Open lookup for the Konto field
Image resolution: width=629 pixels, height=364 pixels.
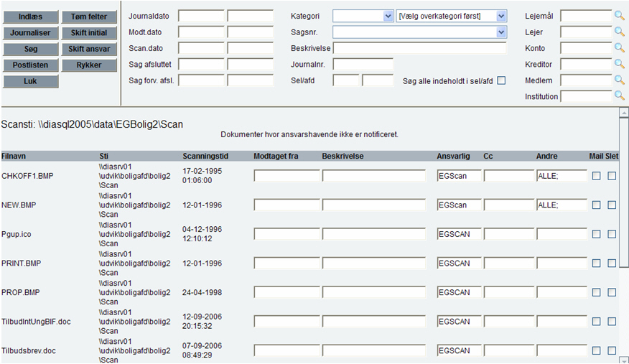[x=620, y=48]
